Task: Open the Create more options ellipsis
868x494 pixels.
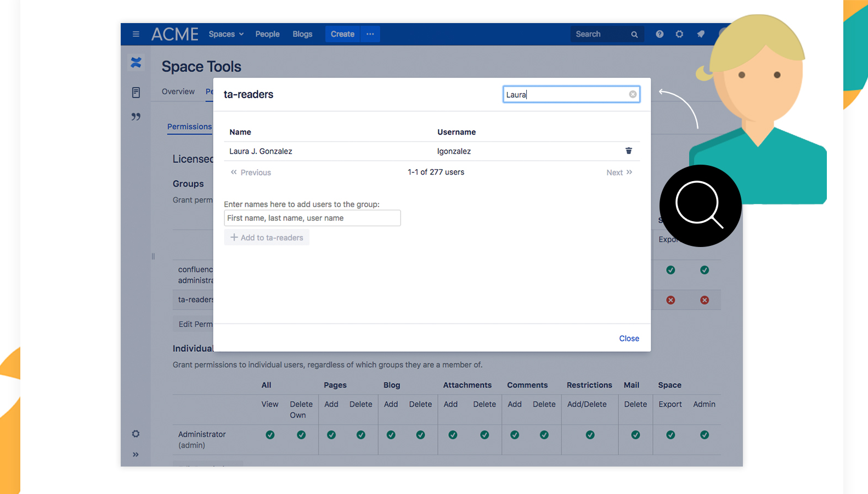Action: tap(370, 34)
